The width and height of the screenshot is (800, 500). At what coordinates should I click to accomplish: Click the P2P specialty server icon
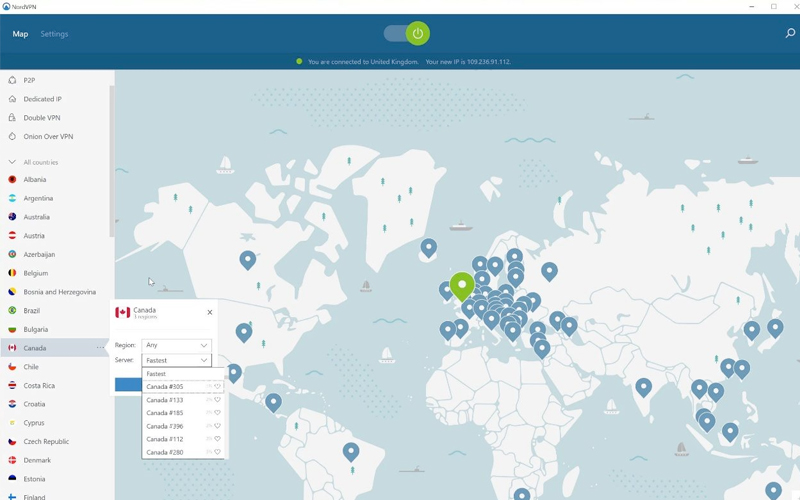pyautogui.click(x=12, y=80)
